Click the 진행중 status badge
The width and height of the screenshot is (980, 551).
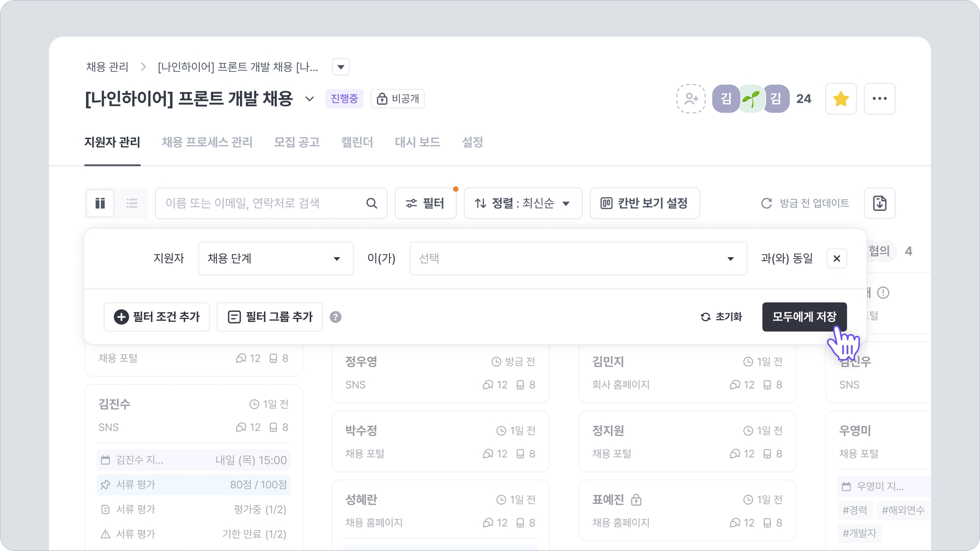tap(344, 99)
